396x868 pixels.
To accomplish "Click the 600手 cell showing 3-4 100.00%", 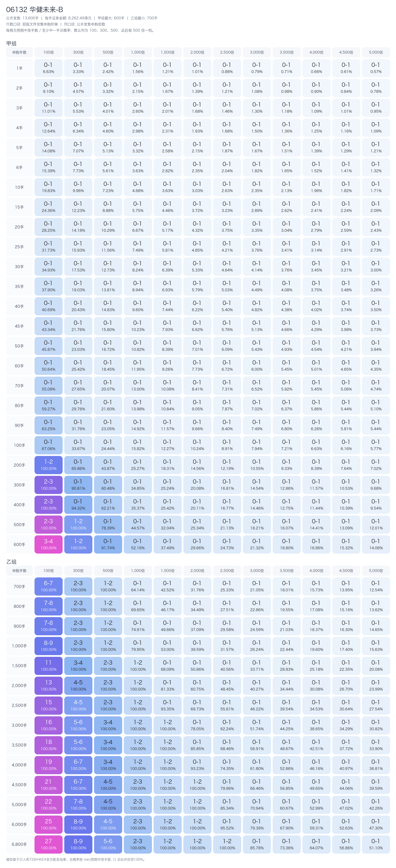I will [48, 544].
